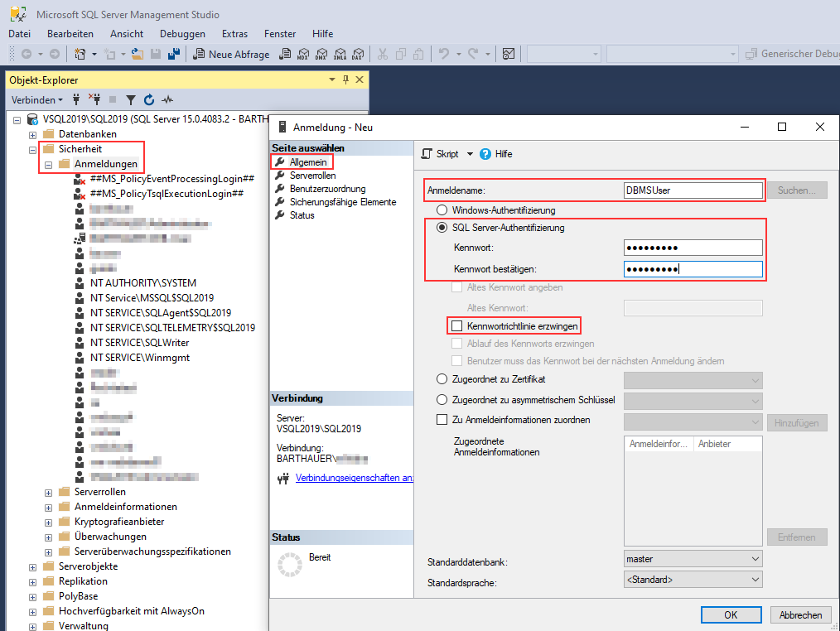Select the Windows-Authentifizierung radio button
This screenshot has width=840, height=631.
[442, 210]
